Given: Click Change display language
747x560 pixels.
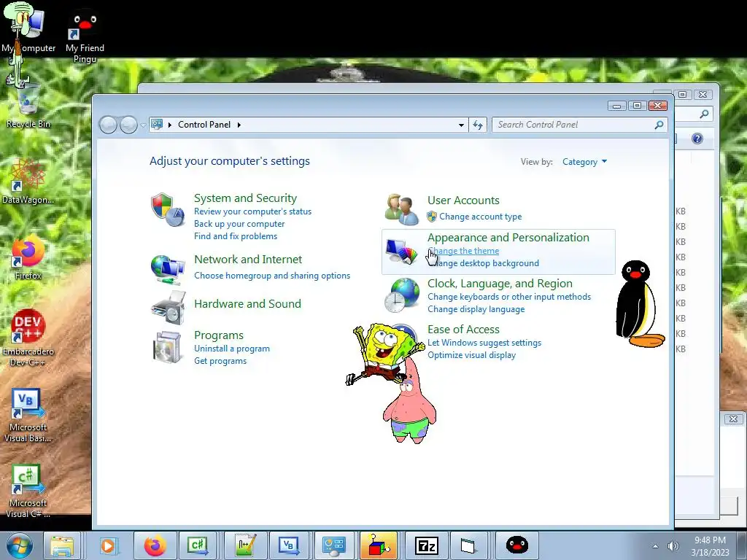Looking at the screenshot, I should (476, 309).
